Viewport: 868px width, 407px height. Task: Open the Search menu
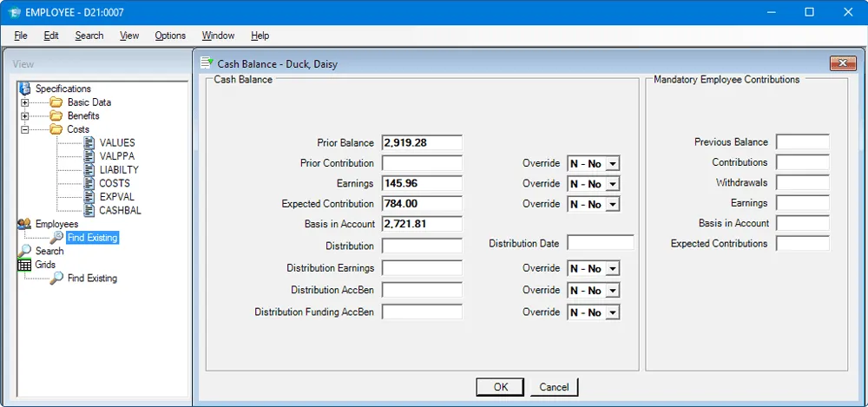(89, 36)
